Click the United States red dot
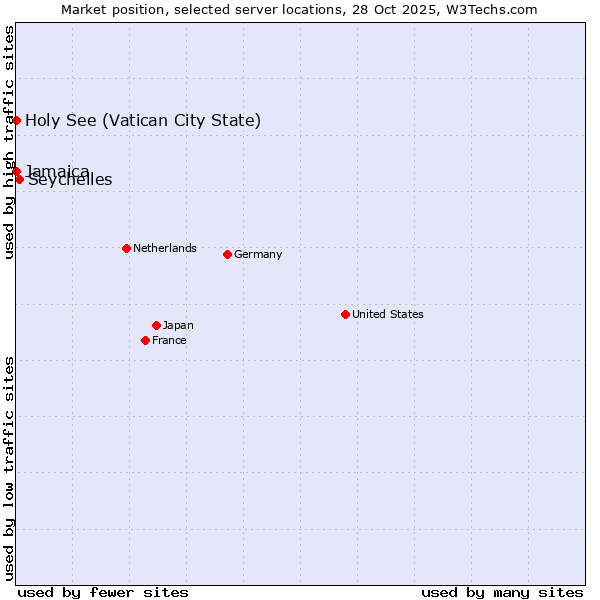The height and width of the screenshot is (600, 600). coord(345,314)
